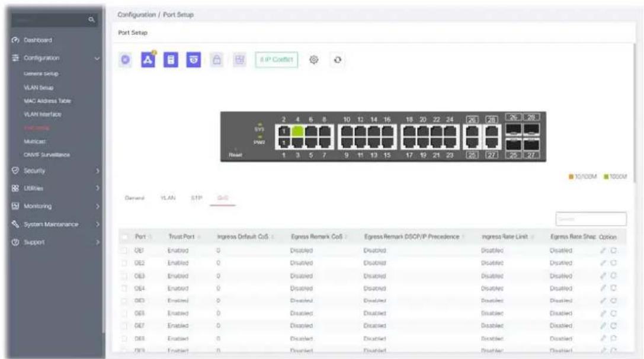
Task: Click the surveillance camera toolbar icon
Action: tap(194, 60)
